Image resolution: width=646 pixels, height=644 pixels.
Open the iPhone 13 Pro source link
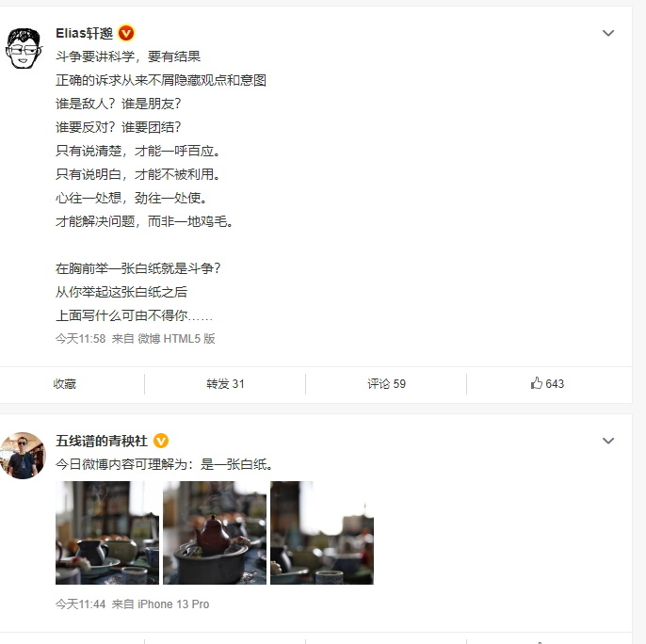pyautogui.click(x=173, y=604)
